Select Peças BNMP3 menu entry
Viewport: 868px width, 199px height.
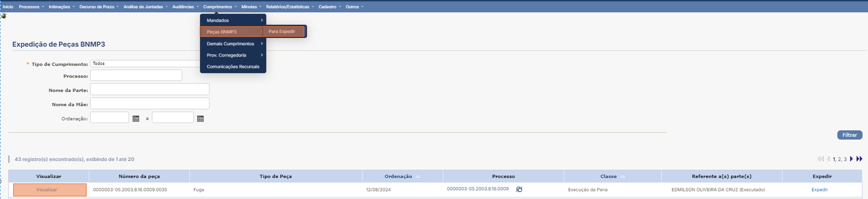pos(231,32)
